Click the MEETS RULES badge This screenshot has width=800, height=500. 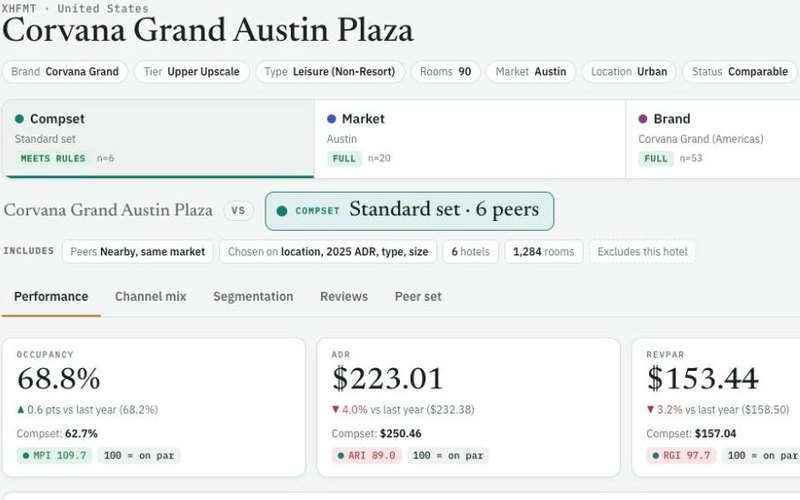(53, 158)
